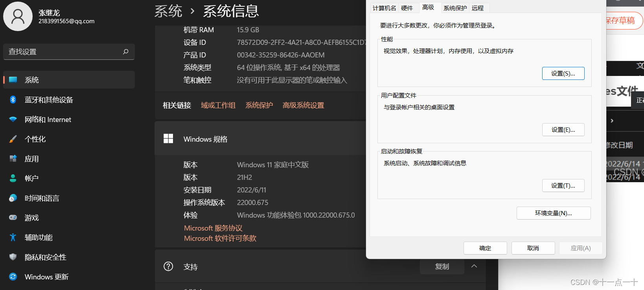
Task: Click the OS build value 22000.675
Action: [x=252, y=203]
